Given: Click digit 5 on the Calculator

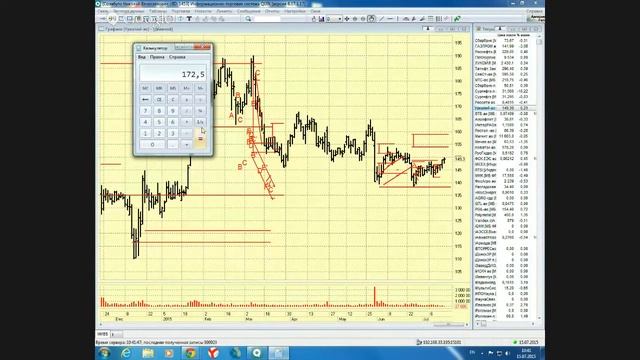Looking at the screenshot, I should coord(159,122).
